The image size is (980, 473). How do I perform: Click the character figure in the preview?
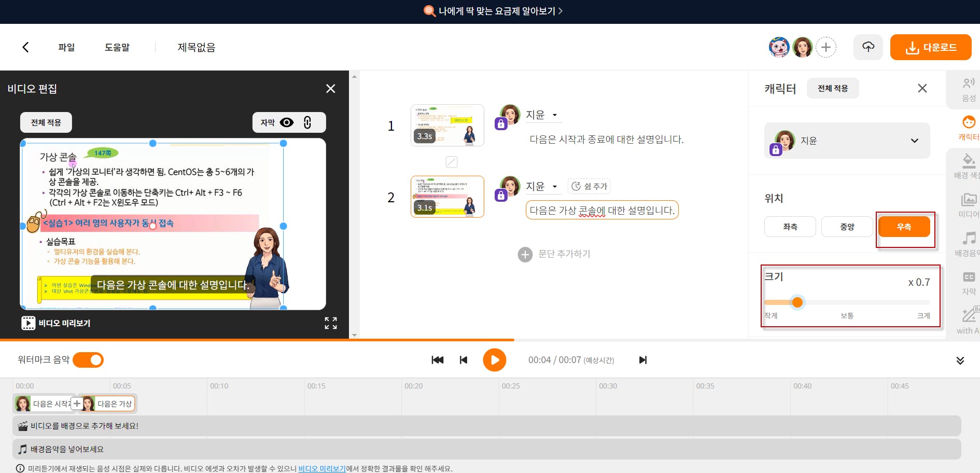tap(268, 267)
